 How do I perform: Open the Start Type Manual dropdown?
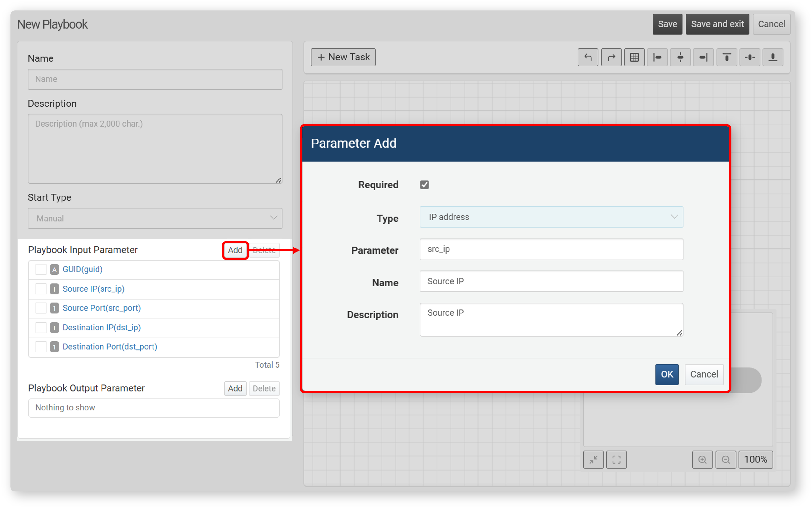pyautogui.click(x=155, y=218)
